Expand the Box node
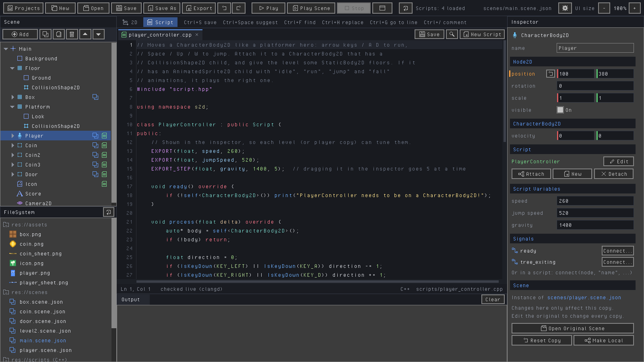644x362 pixels. click(x=12, y=97)
